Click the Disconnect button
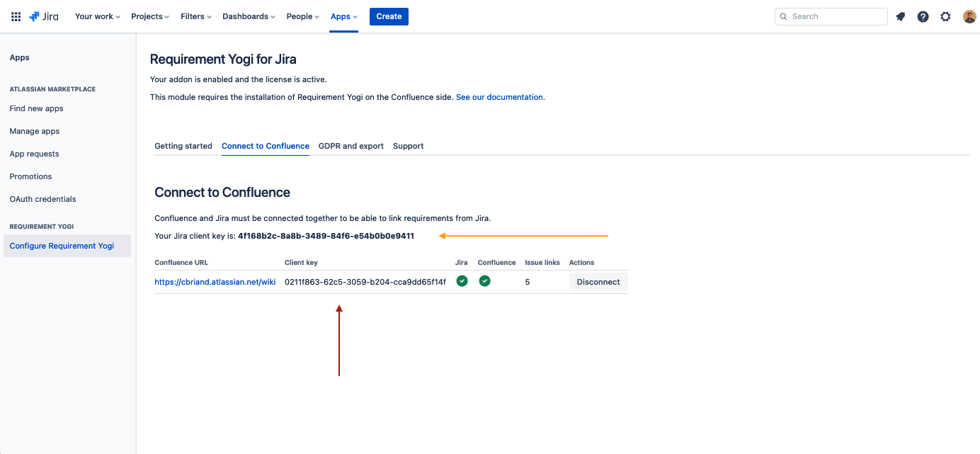The image size is (980, 454). 598,281
